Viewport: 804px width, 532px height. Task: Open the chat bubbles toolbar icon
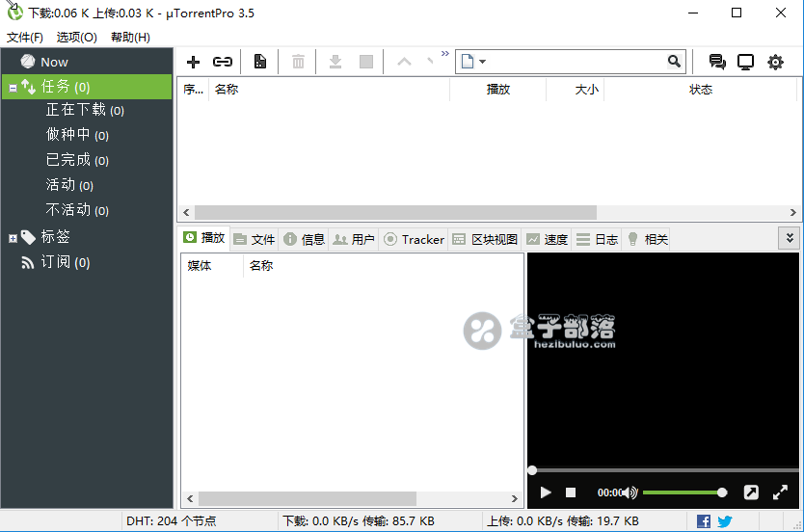coord(717,62)
